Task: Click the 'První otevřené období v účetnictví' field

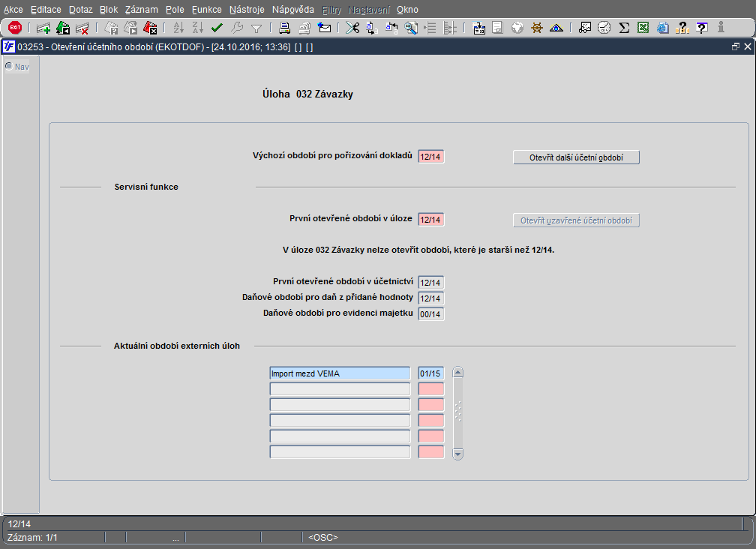Action: pos(431,283)
